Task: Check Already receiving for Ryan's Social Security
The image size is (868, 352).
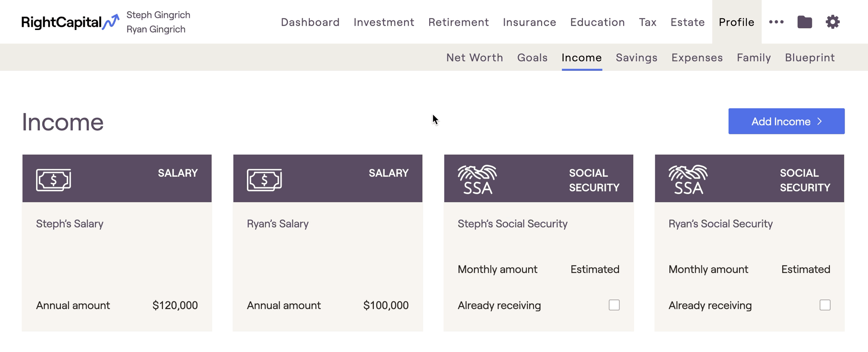Action: pos(825,305)
